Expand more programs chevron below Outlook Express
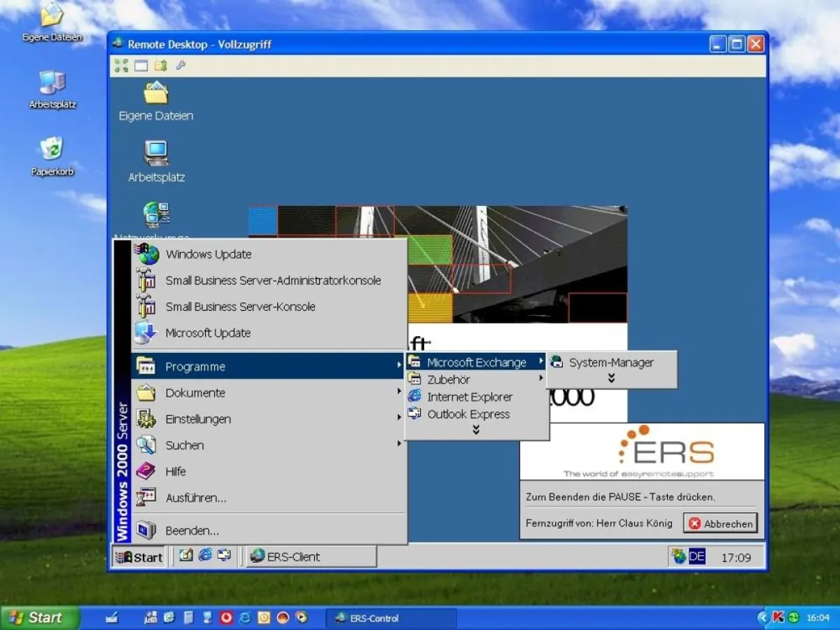 [476, 430]
